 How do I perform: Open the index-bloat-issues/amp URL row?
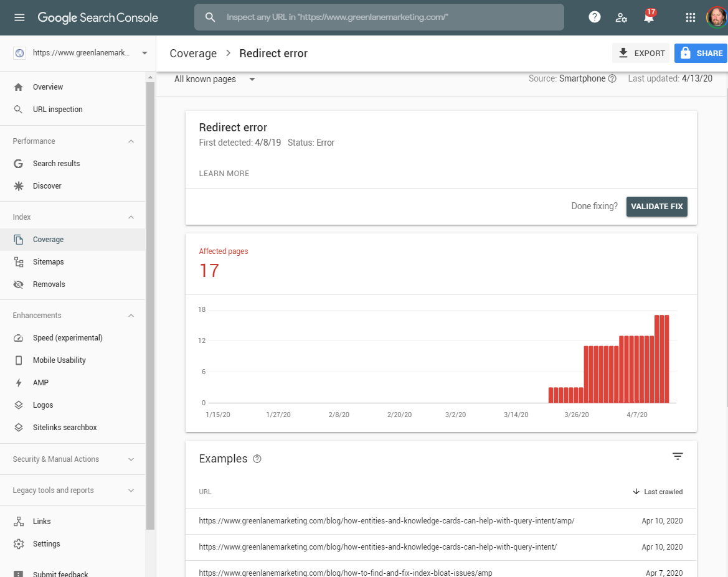coord(441,570)
